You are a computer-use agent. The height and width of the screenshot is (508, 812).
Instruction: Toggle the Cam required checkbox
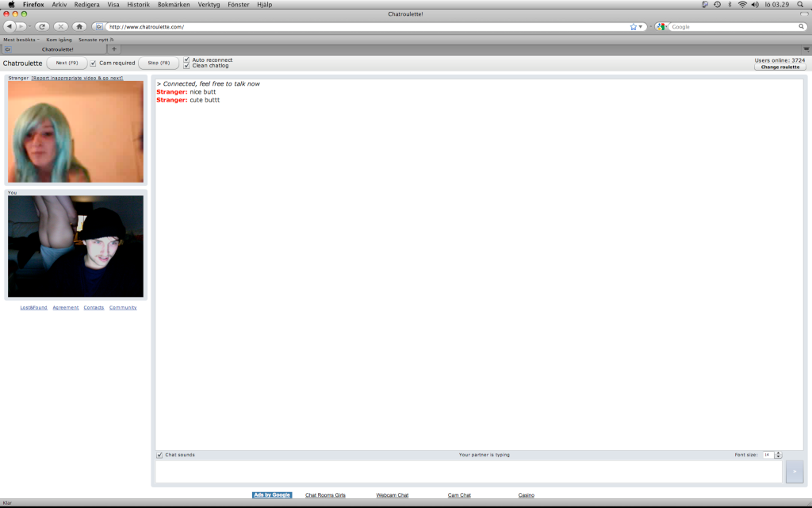coord(94,63)
